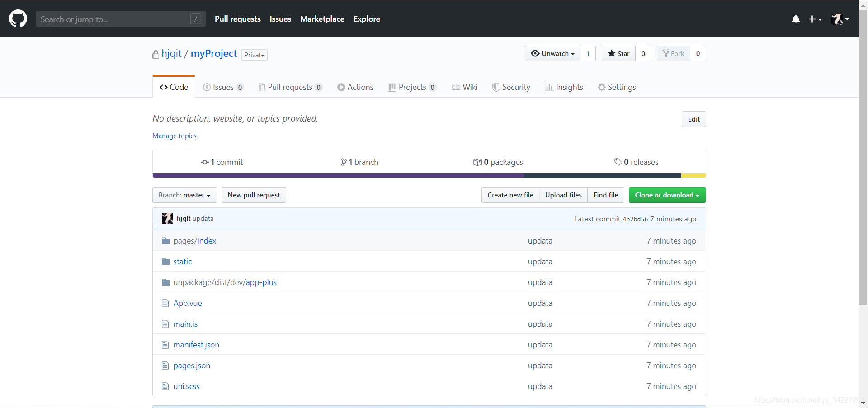Click the dark language bar segment
868x408 pixels.
click(603, 175)
